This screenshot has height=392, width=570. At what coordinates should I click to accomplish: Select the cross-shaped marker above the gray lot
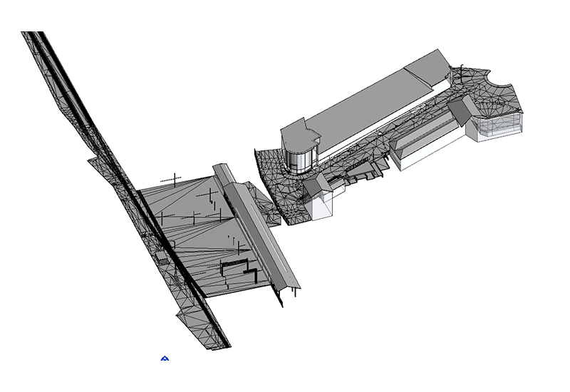[x=173, y=178]
